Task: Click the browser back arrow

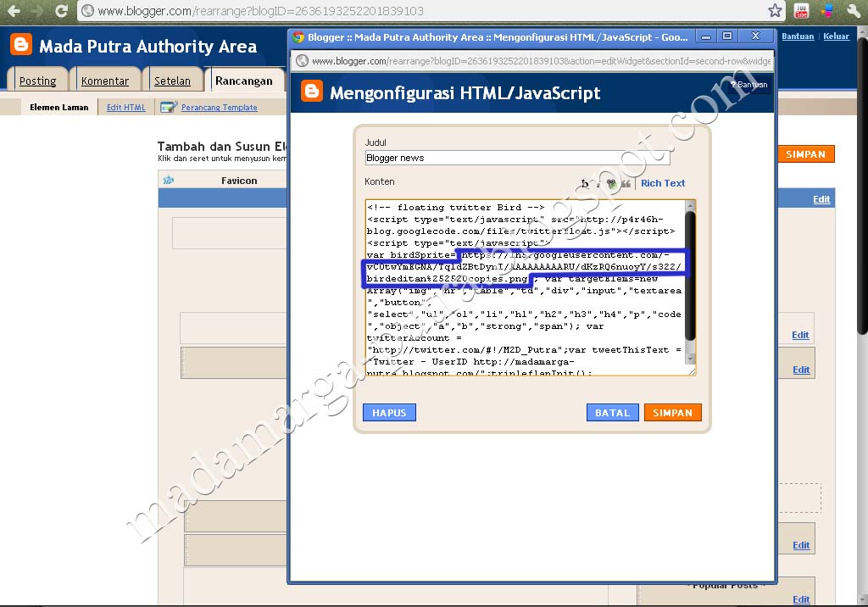Action: point(14,10)
